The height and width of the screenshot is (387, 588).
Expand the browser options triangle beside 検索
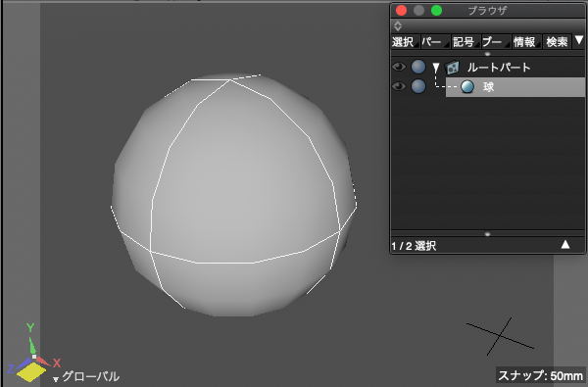[x=579, y=40]
